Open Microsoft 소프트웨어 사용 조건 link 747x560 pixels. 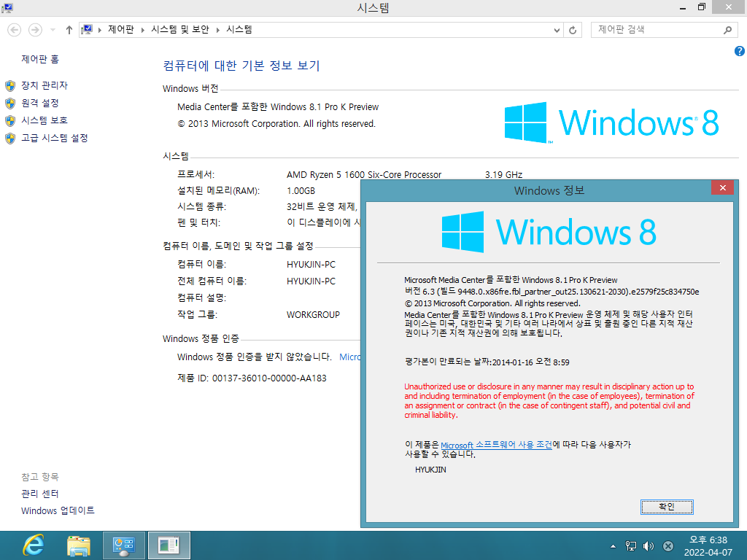click(496, 445)
